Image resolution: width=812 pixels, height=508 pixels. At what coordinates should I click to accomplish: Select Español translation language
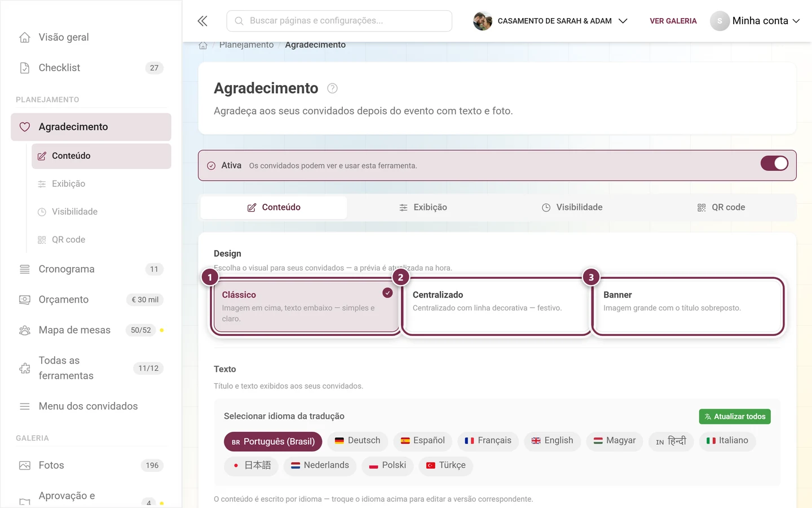click(422, 441)
